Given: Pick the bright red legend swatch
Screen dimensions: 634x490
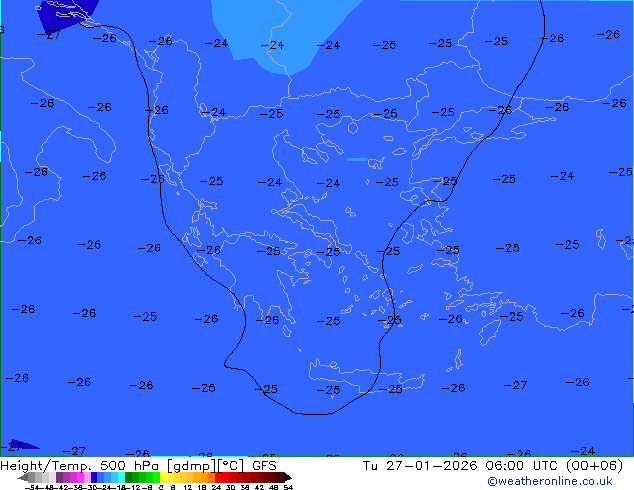Looking at the screenshot, I should pos(218,477).
